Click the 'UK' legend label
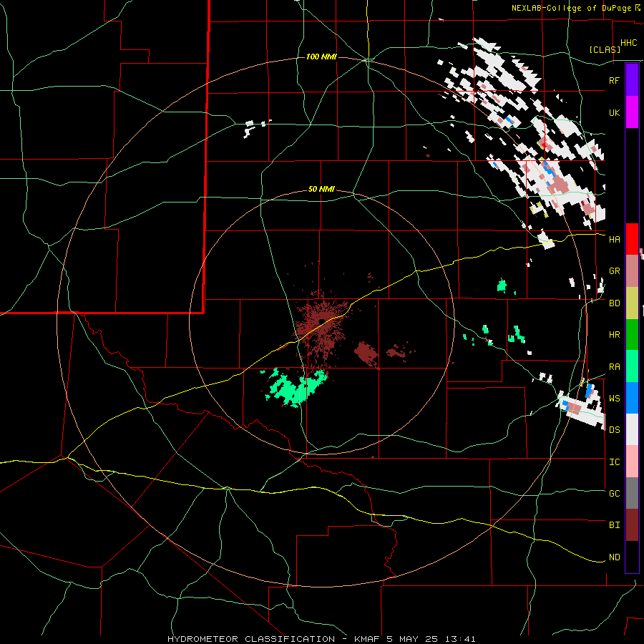644x644 pixels. click(614, 112)
